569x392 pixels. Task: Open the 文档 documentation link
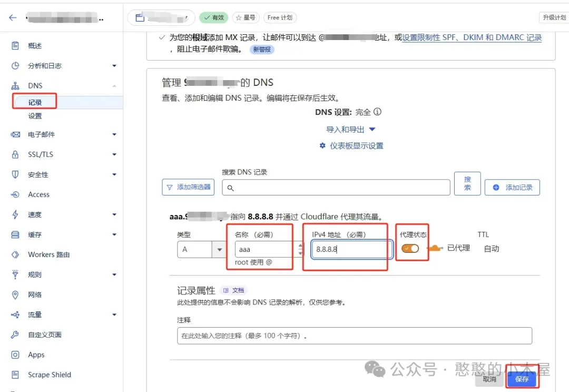[237, 290]
